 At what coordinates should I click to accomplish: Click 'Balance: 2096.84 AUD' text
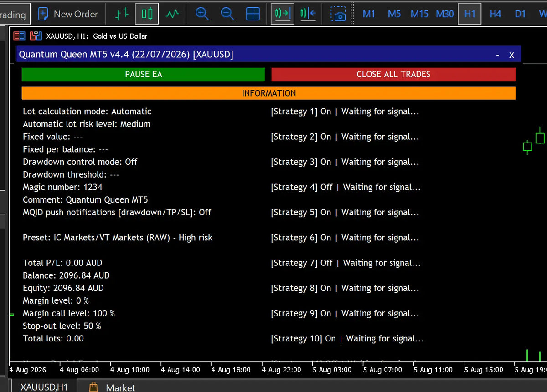pos(66,275)
